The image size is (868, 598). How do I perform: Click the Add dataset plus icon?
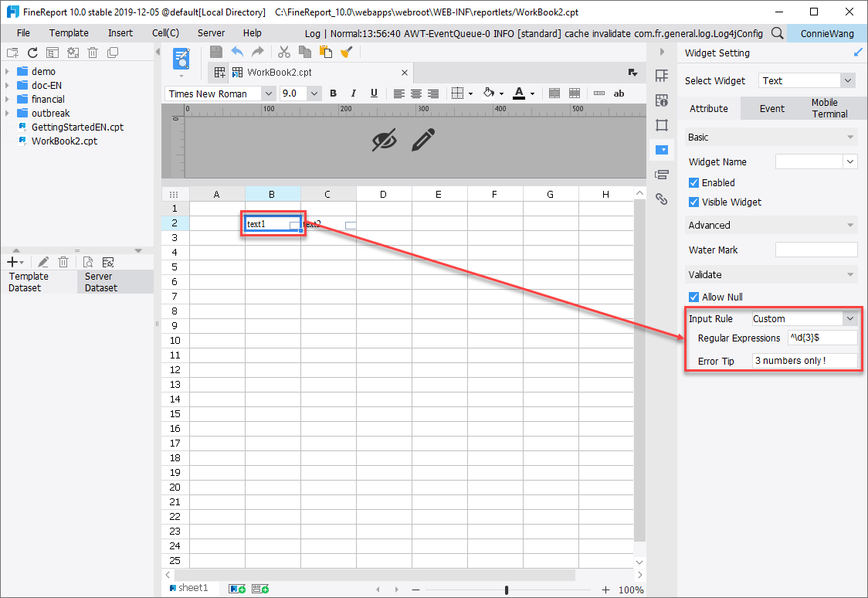pyautogui.click(x=12, y=262)
